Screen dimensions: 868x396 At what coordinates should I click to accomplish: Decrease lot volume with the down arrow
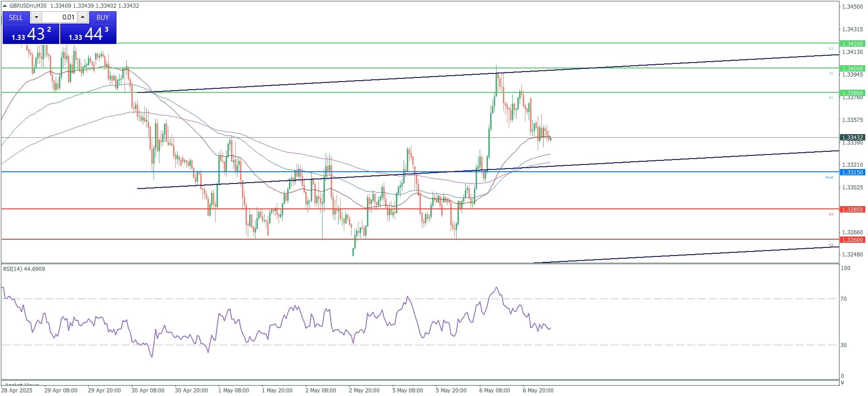36,17
